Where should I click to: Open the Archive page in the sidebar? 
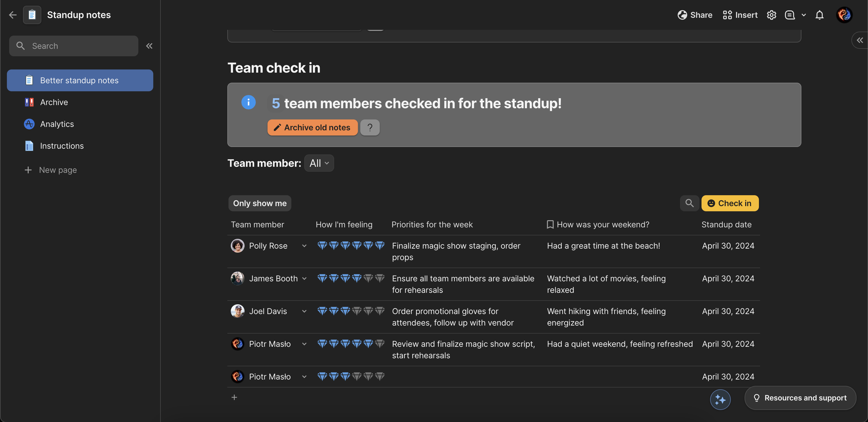[x=54, y=102]
